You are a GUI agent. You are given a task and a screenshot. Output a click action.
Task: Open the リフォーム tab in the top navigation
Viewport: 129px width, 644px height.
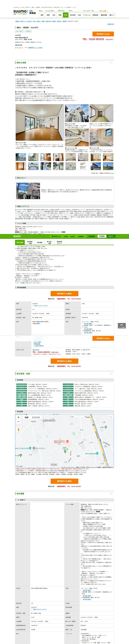pyautogui.click(x=87, y=15)
